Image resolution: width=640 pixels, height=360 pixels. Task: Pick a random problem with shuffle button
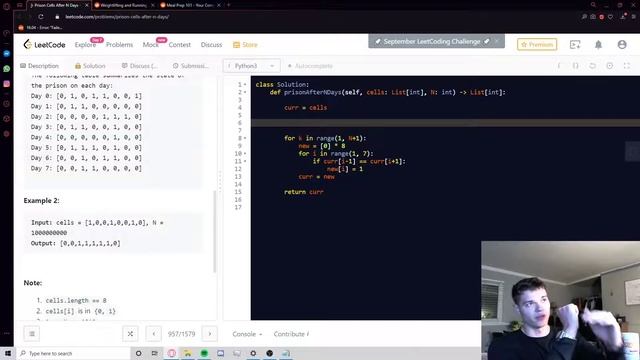pyautogui.click(x=130, y=334)
